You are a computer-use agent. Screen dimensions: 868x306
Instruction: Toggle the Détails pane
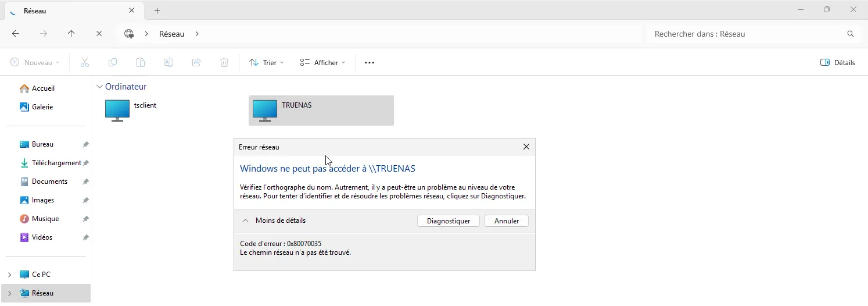(x=837, y=63)
